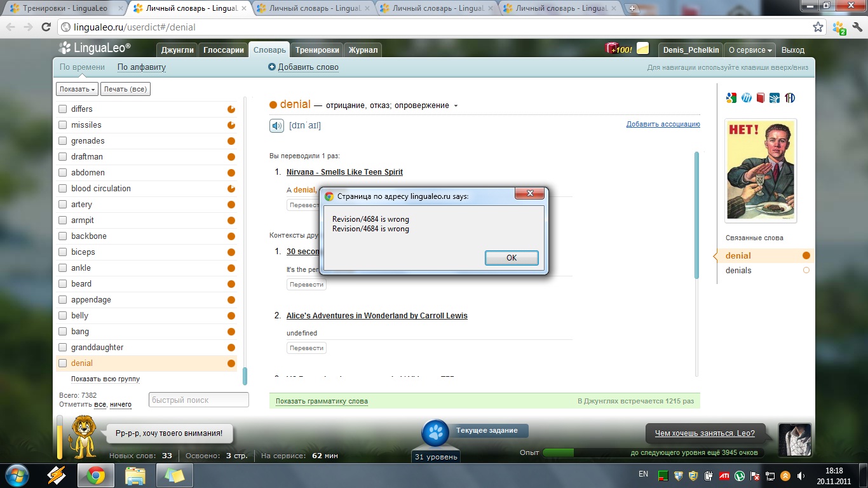Click the plus icon beside Добавить слово
This screenshot has height=488, width=868.
pyautogui.click(x=272, y=67)
